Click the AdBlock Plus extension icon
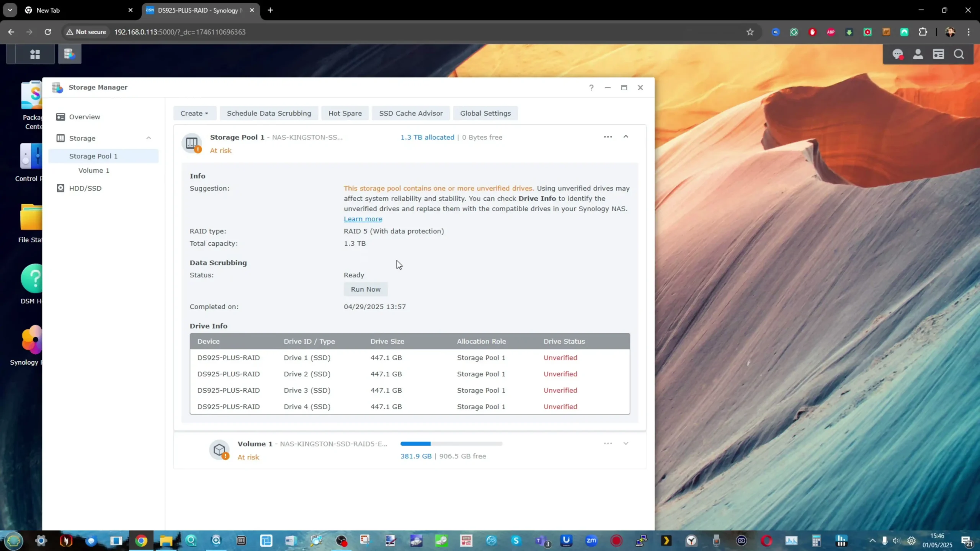 [x=831, y=32]
